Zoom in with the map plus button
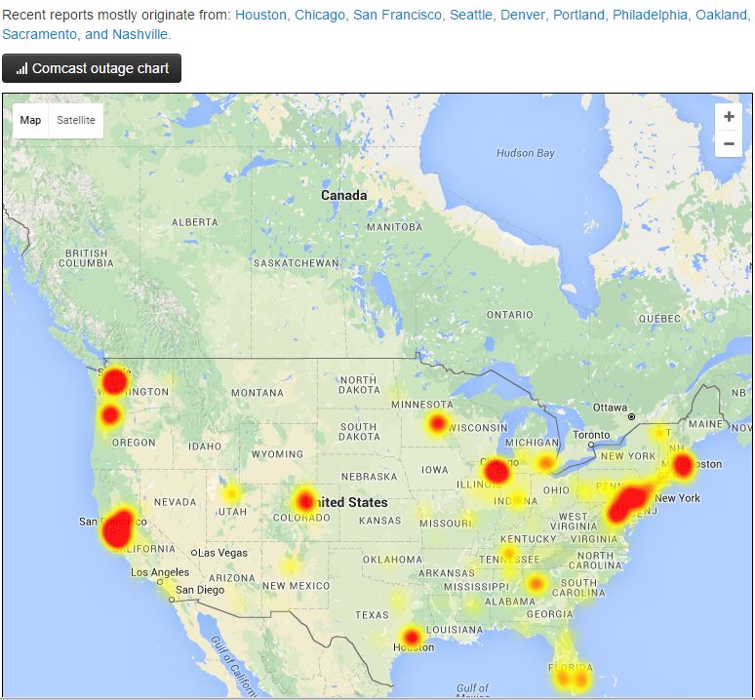Image resolution: width=755 pixels, height=700 pixels. coord(729,116)
